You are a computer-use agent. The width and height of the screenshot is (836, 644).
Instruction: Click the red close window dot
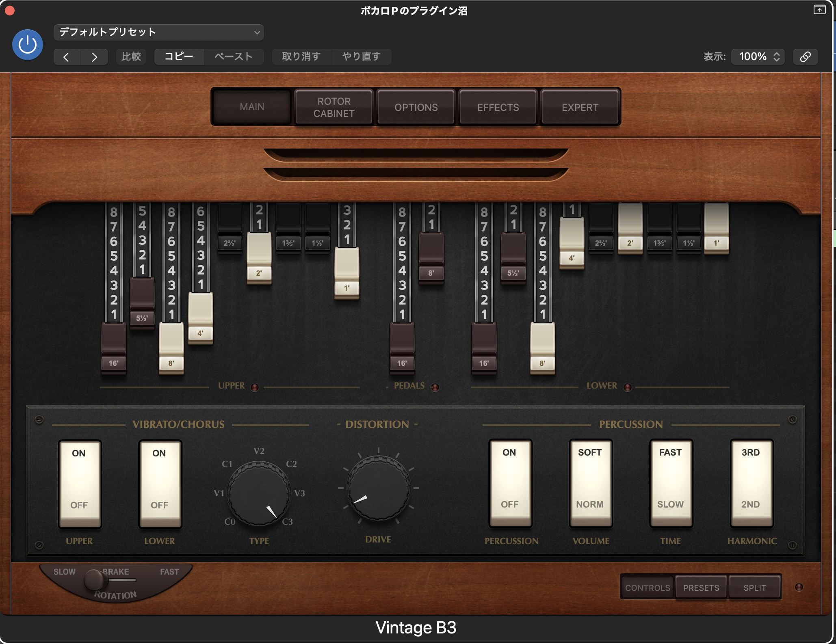(9, 11)
